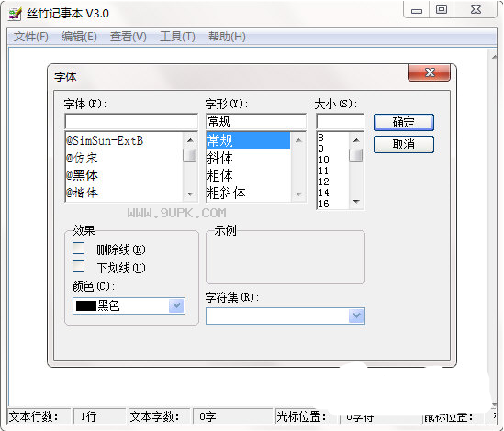Click size list scrollbar thumb

pyautogui.click(x=356, y=156)
